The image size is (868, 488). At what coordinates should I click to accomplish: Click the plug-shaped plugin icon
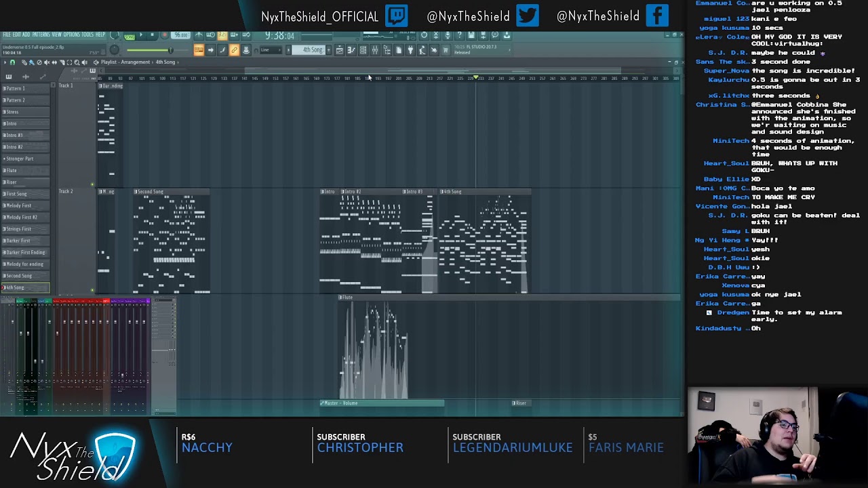[410, 50]
